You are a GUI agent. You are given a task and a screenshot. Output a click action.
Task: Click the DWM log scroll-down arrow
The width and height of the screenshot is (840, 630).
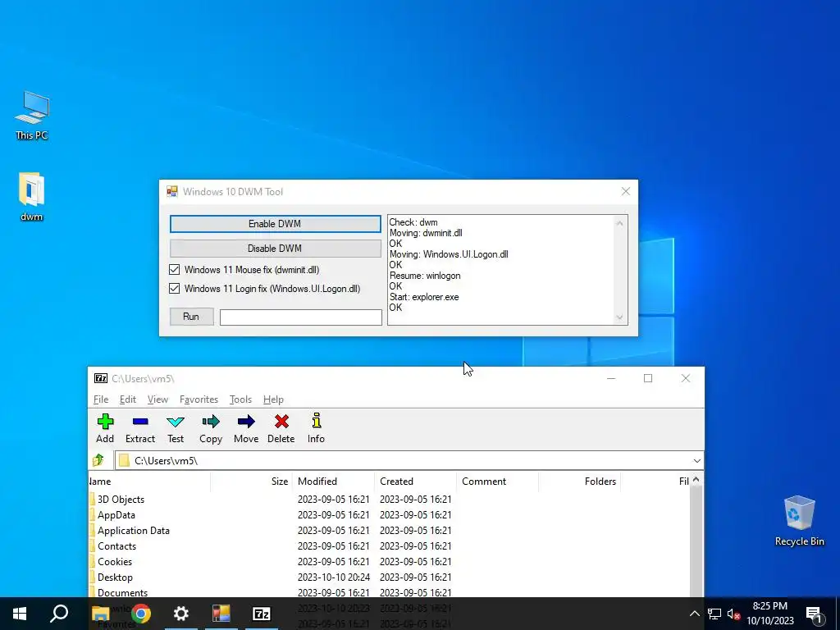620,317
